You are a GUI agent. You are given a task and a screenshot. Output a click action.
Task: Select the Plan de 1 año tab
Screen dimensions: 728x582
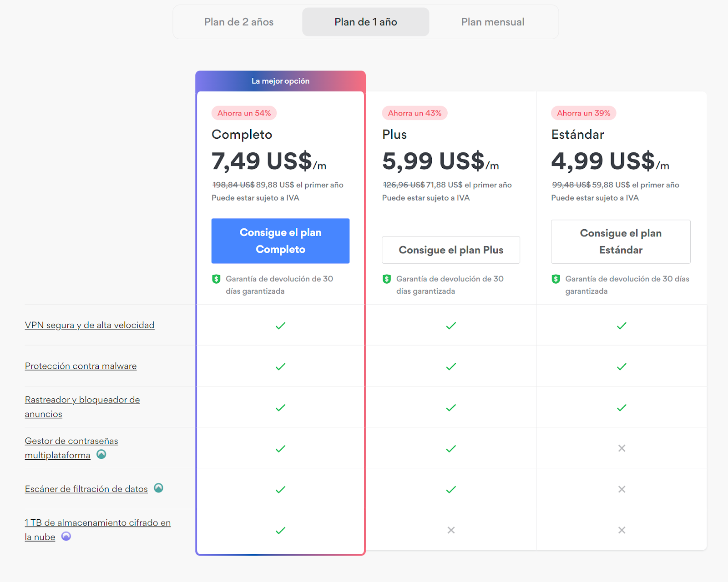point(366,22)
